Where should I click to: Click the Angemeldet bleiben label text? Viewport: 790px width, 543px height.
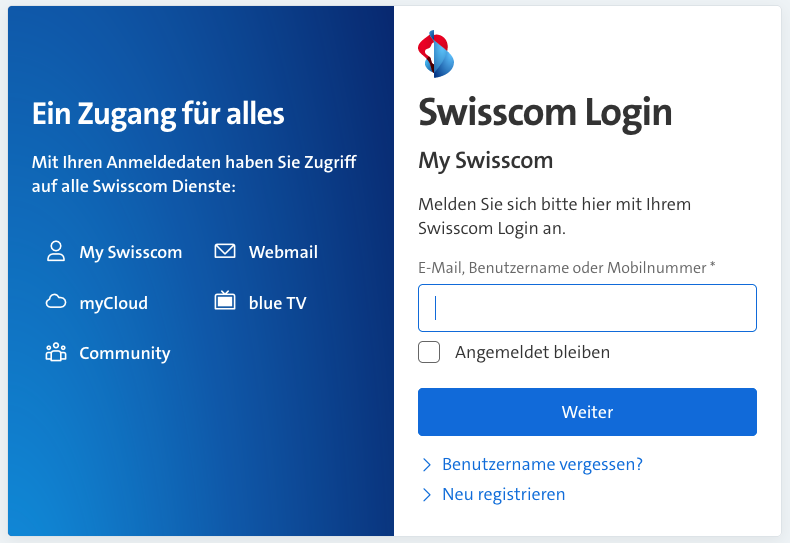pyautogui.click(x=532, y=352)
